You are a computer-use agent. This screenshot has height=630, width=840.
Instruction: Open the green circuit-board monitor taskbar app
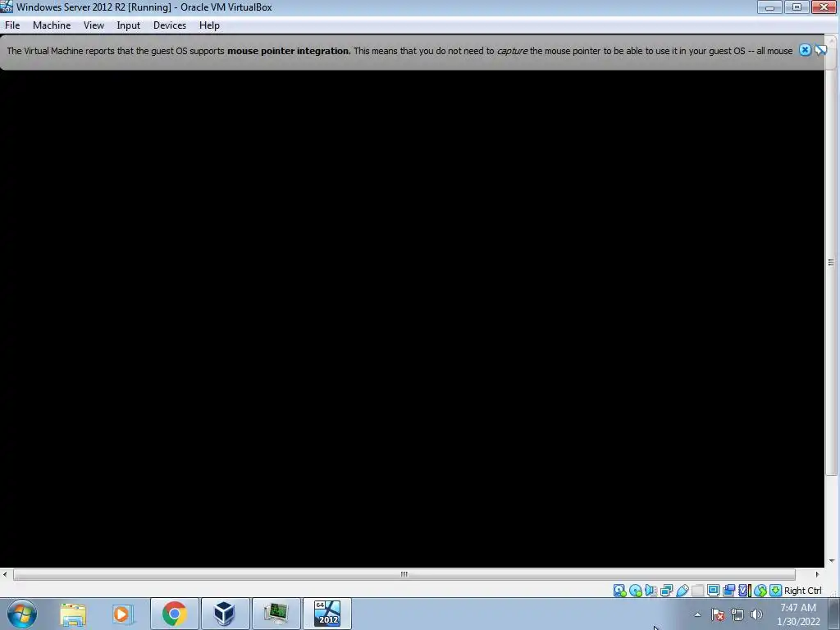tap(276, 614)
